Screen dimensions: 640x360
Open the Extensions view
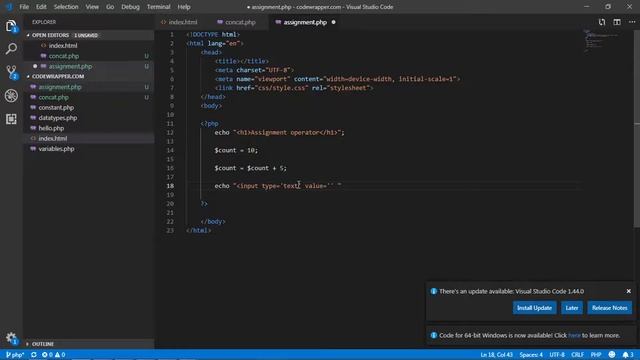coord(11,119)
